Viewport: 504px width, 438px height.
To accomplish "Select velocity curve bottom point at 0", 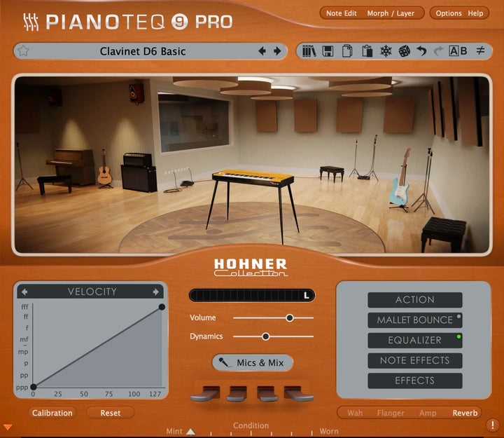I will tap(34, 387).
